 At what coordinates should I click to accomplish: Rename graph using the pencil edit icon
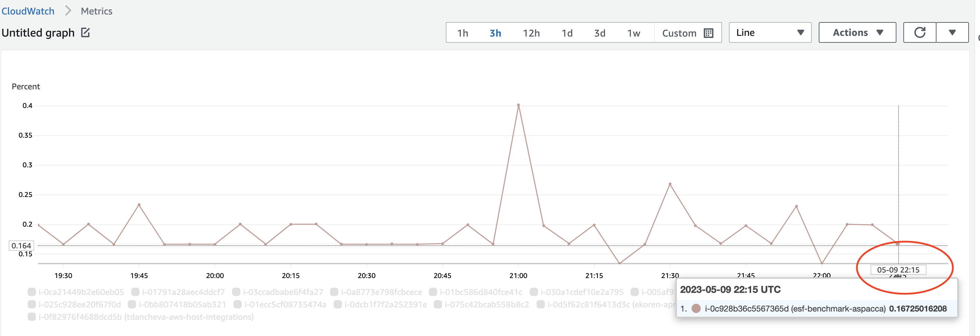pyautogui.click(x=85, y=33)
